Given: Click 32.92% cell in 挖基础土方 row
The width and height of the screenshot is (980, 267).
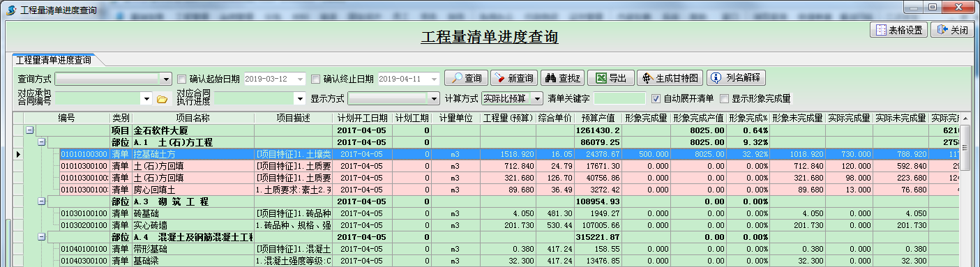Looking at the screenshot, I should tap(748, 153).
